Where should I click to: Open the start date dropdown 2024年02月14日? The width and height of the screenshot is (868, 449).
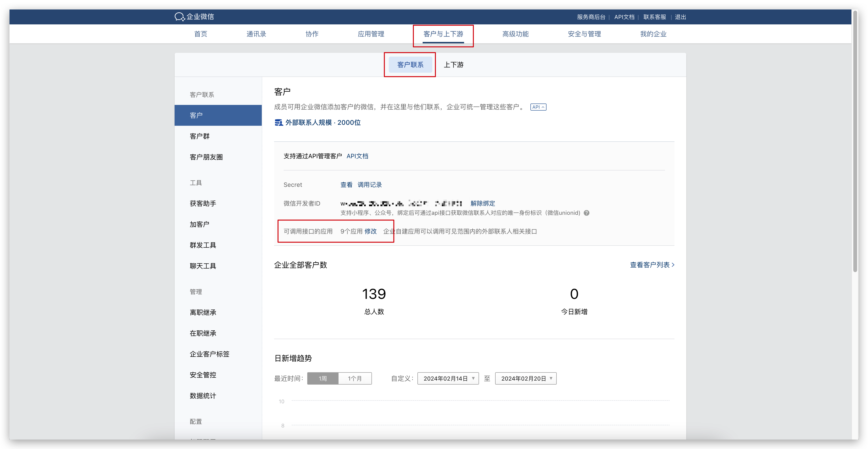click(448, 378)
